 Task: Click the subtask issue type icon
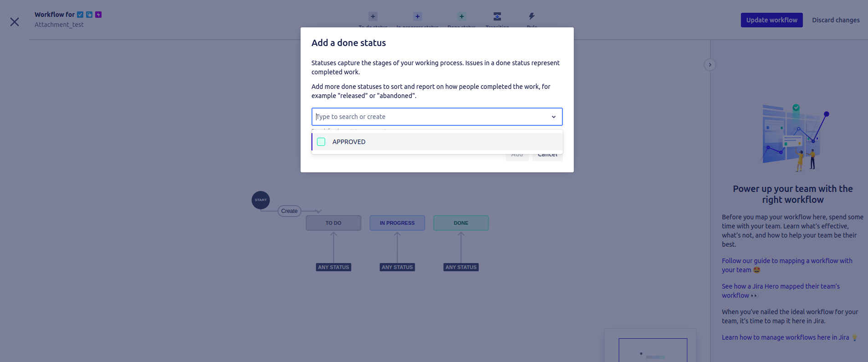point(89,15)
